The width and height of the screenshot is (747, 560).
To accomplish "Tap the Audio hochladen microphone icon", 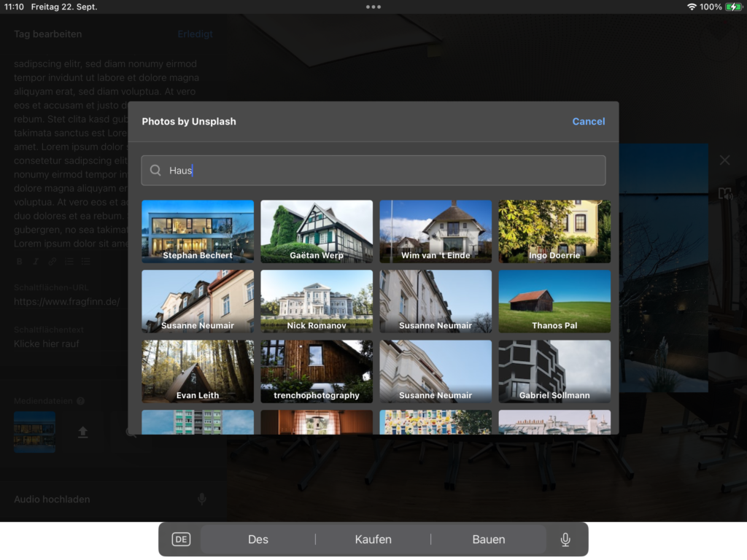I will (x=202, y=499).
